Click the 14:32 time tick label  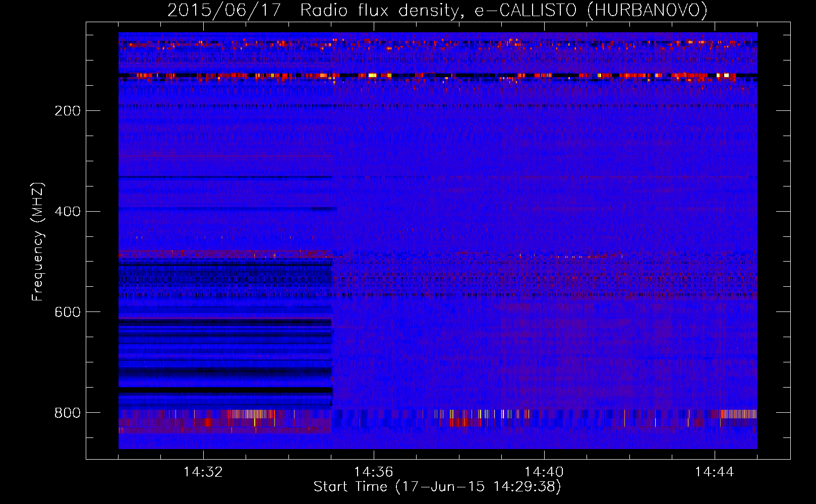coord(203,472)
